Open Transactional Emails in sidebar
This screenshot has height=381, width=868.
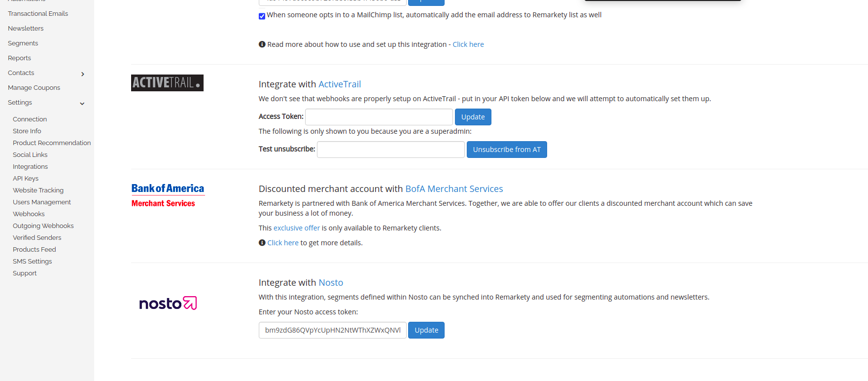[38, 14]
